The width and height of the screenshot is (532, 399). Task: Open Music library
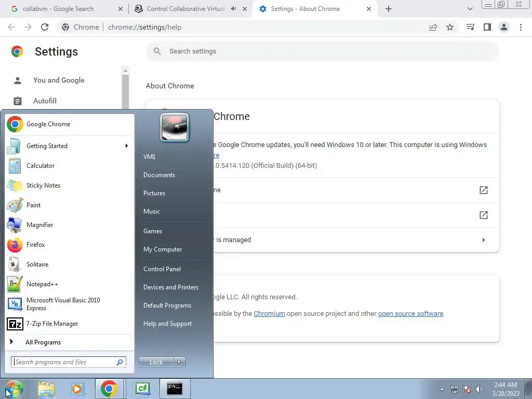click(175, 211)
